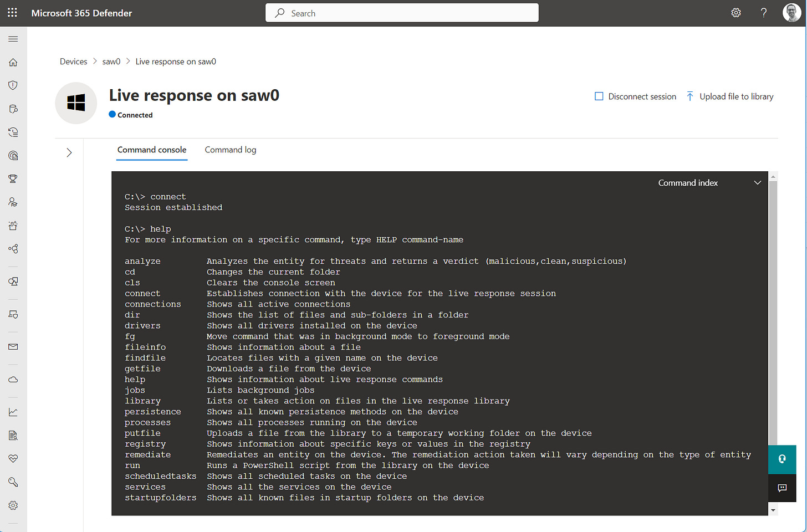Open the app launcher waffle icon
Viewport: 807px width, 532px height.
[12, 12]
